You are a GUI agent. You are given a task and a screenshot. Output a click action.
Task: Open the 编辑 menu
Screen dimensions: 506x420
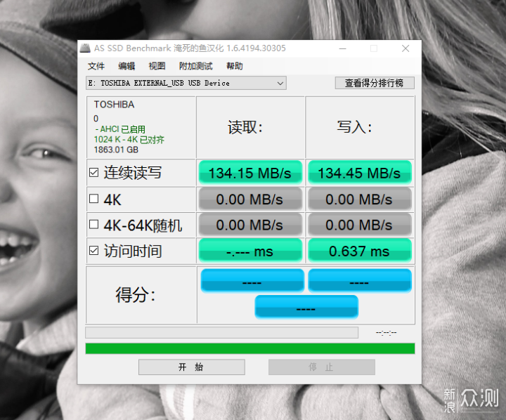pos(126,66)
